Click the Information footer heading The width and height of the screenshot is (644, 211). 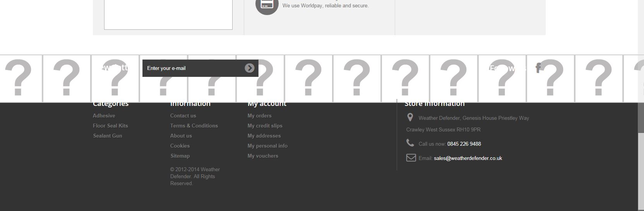coord(190,104)
